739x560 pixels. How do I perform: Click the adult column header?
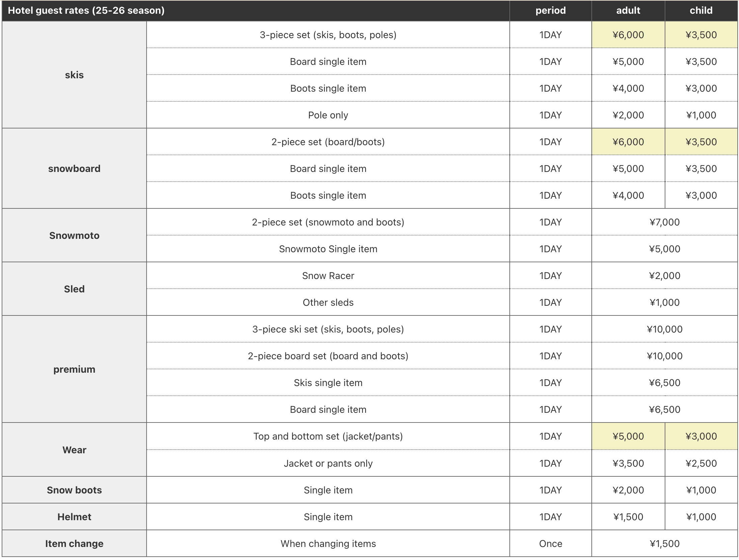click(x=628, y=10)
